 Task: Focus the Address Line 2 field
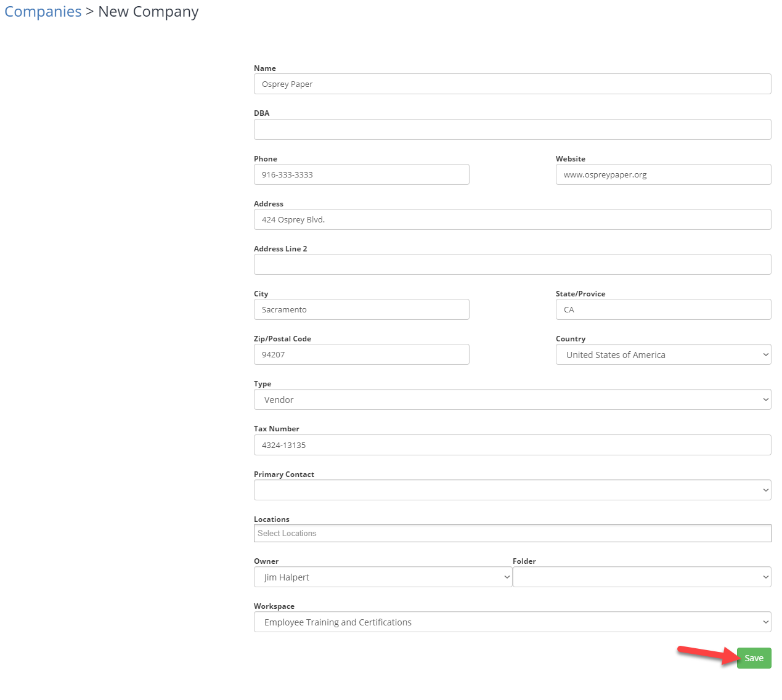512,264
